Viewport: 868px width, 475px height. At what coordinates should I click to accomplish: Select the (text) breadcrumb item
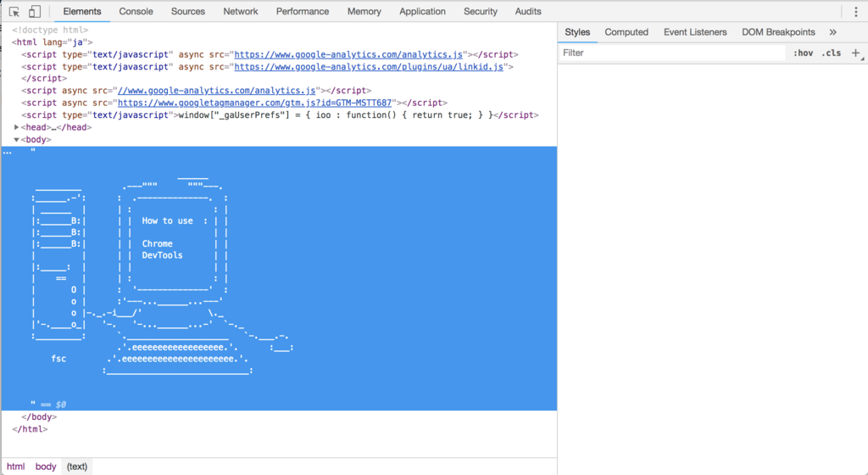point(77,467)
